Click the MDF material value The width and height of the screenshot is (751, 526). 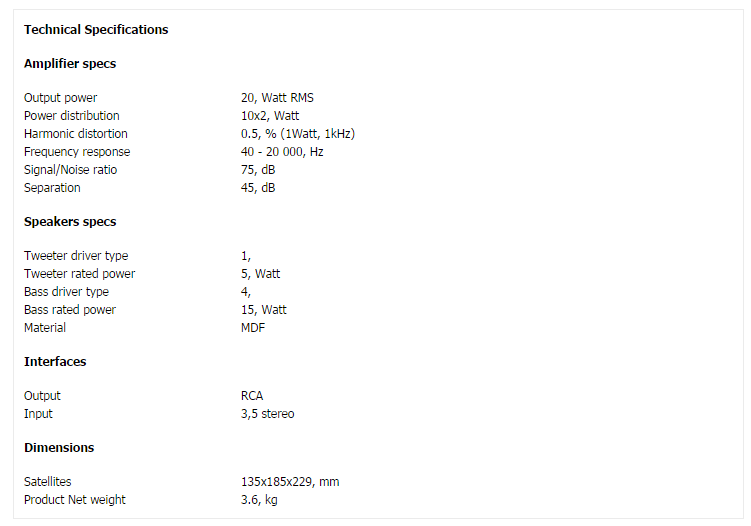pos(253,328)
